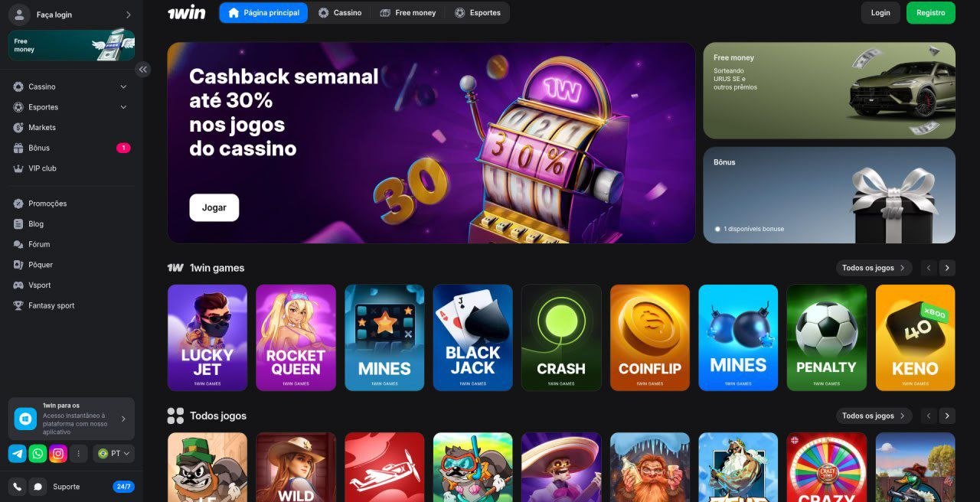Open Todos os jogos link for 1win games
980x502 pixels.
point(874,268)
